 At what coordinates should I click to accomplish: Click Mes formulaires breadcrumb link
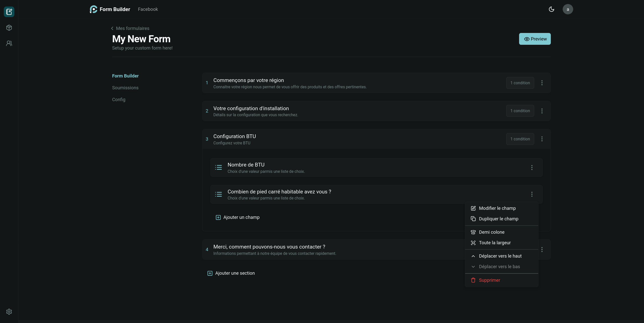pyautogui.click(x=130, y=28)
